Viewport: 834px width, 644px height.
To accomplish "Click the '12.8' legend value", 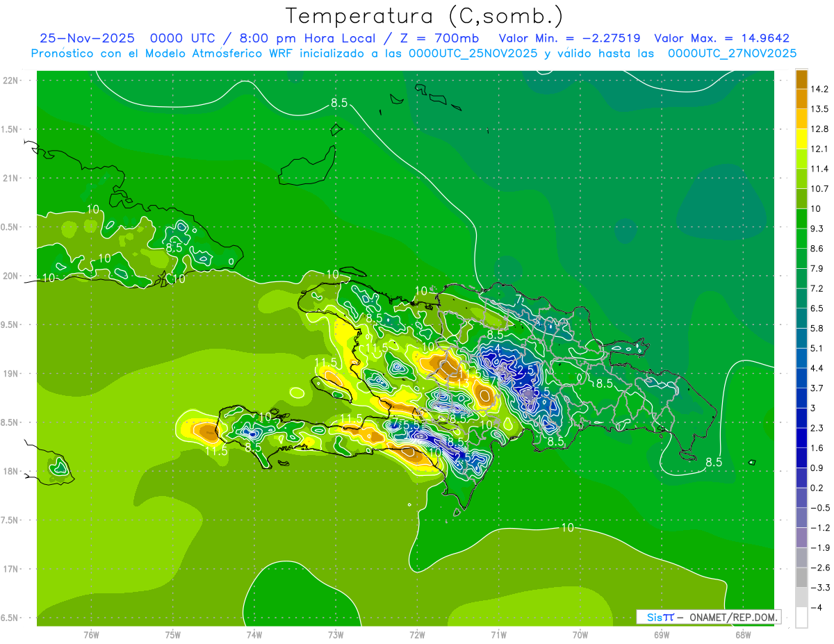I will click(x=820, y=129).
